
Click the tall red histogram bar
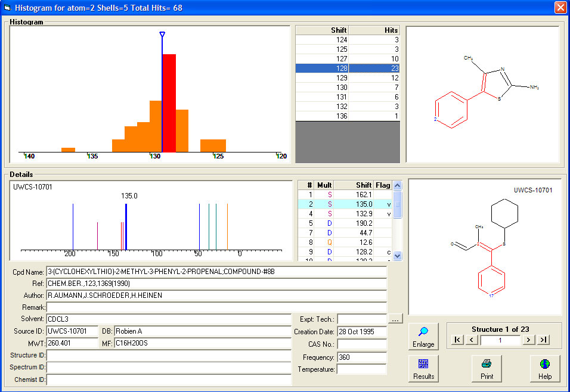pos(169,101)
